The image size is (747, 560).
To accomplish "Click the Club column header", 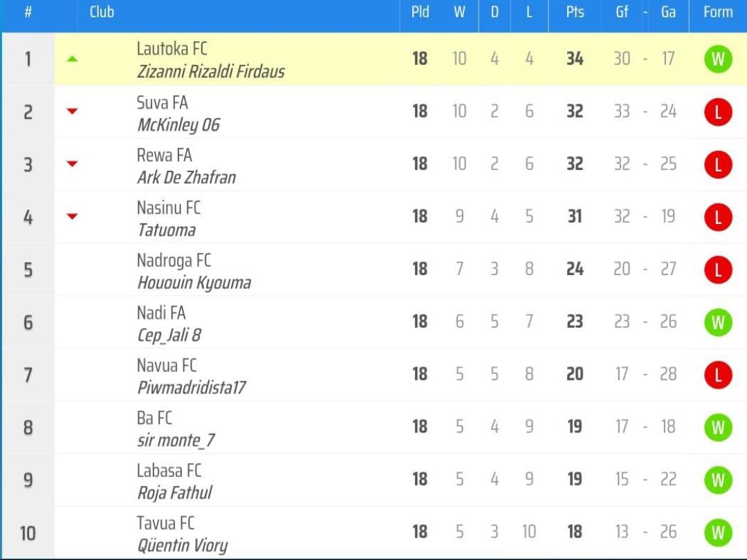I will (x=102, y=12).
